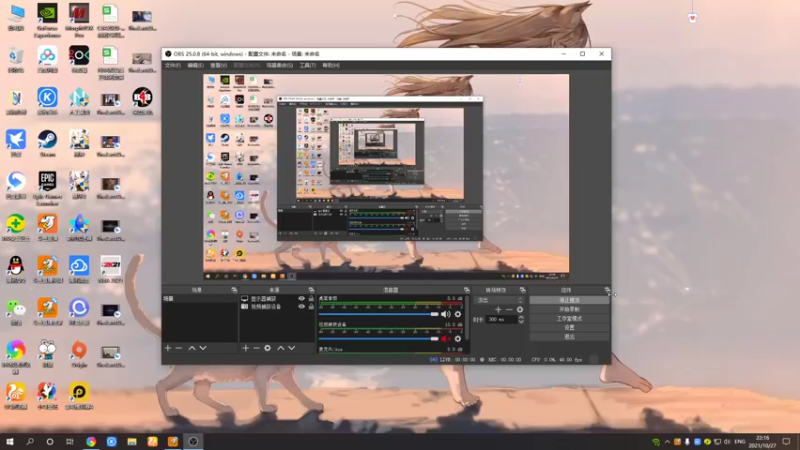Open the 查看(V) menu
This screenshot has width=800, height=450.
(x=218, y=65)
